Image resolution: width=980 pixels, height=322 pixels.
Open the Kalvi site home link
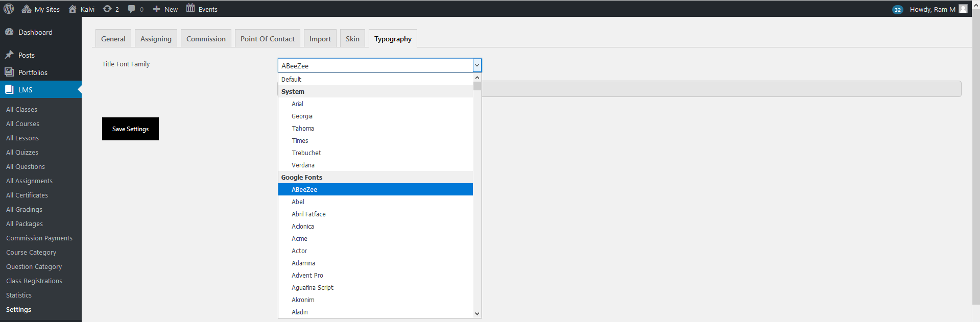[81, 9]
